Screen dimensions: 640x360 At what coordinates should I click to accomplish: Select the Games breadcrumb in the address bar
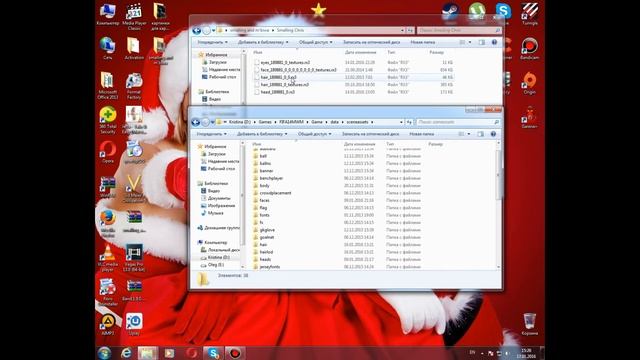265,122
